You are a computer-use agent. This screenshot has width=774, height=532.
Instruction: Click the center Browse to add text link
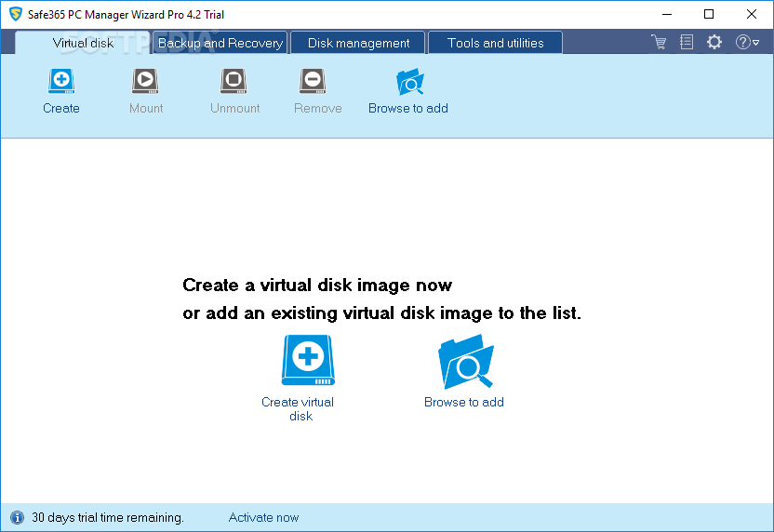(464, 402)
